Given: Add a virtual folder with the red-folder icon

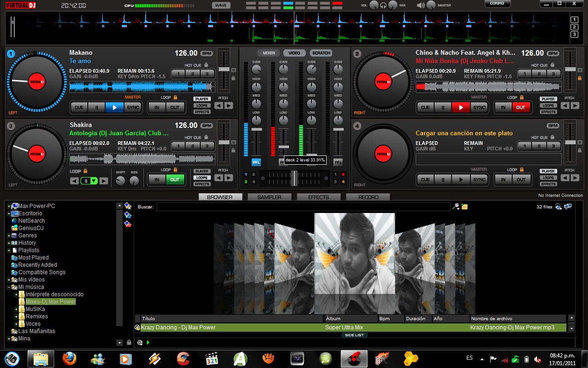Looking at the screenshot, I should pyautogui.click(x=128, y=224).
